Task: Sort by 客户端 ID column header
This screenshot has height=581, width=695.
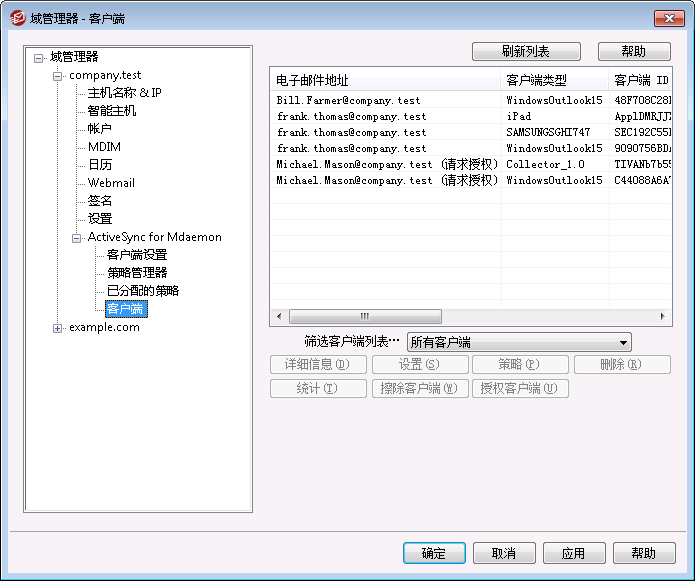Action: point(640,80)
